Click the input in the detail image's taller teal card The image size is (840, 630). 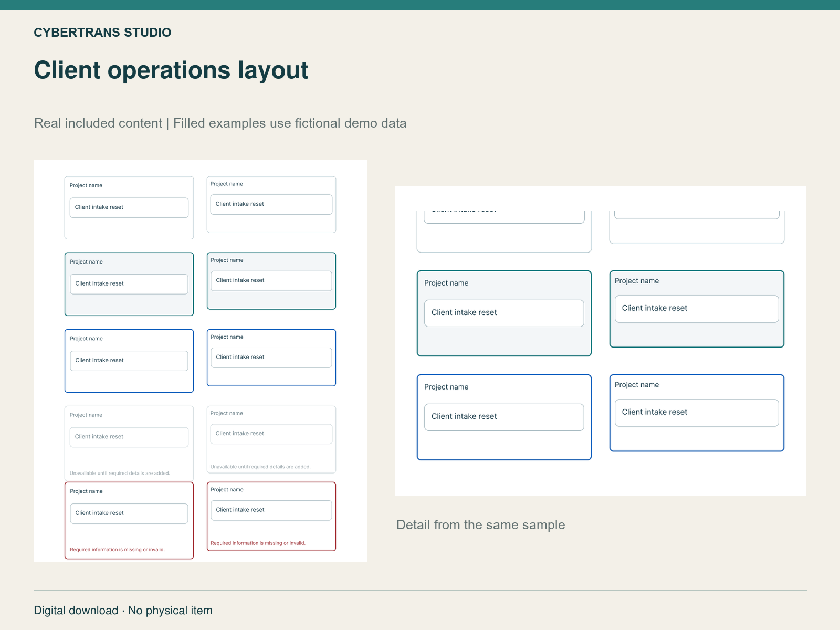[x=504, y=313]
